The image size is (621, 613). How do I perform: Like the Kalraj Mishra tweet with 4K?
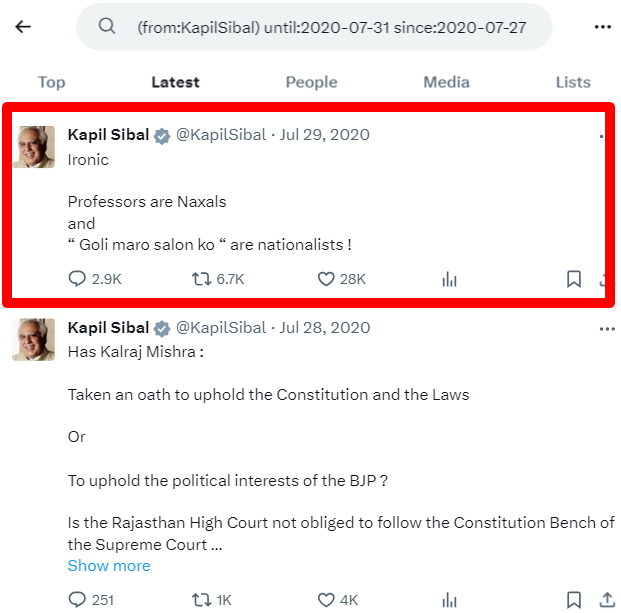coord(326,600)
